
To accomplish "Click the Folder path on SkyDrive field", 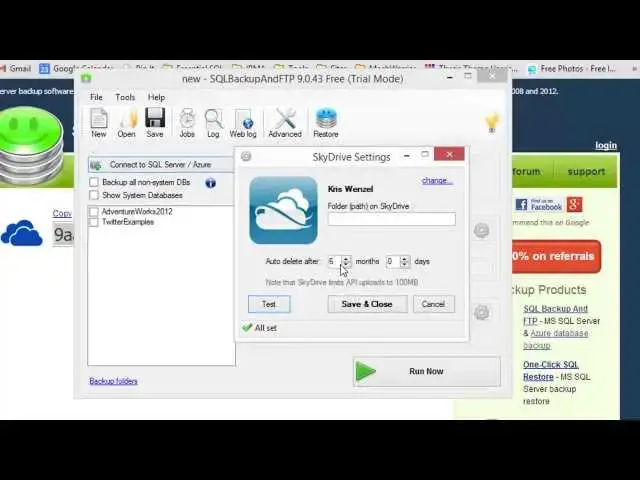I will (x=392, y=219).
